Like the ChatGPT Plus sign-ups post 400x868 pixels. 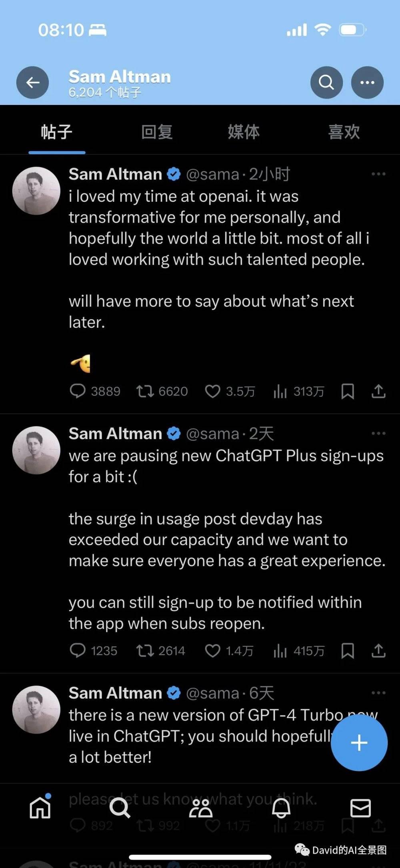(x=213, y=651)
